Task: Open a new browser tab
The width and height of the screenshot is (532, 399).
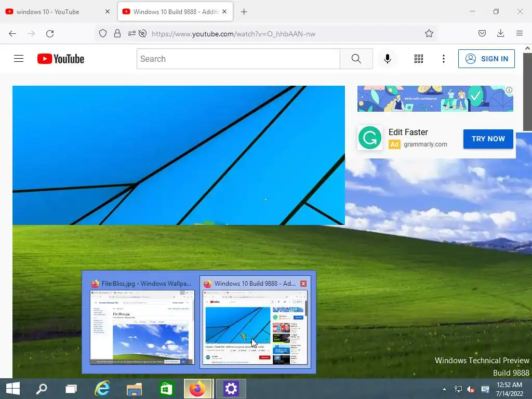Action: (244, 12)
